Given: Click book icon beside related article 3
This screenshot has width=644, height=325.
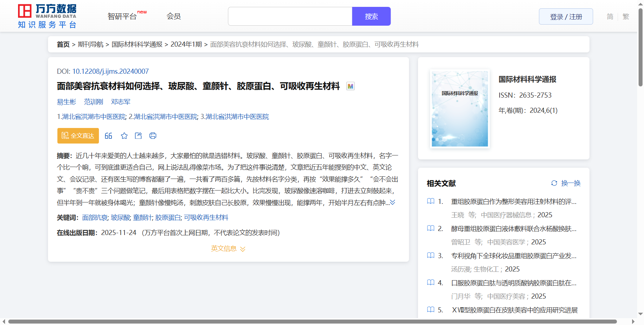Looking at the screenshot, I should [431, 256].
